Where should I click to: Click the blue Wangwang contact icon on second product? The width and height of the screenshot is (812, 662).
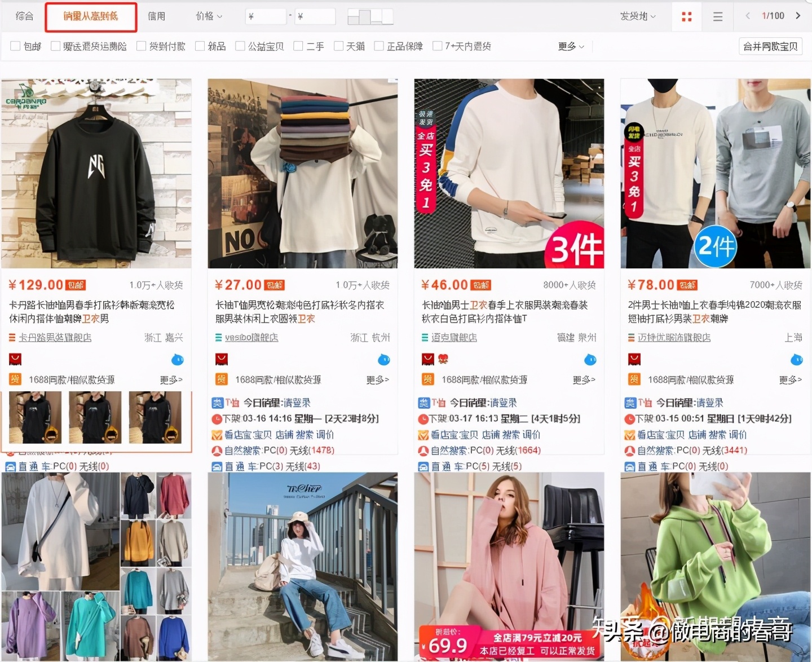[x=384, y=360]
